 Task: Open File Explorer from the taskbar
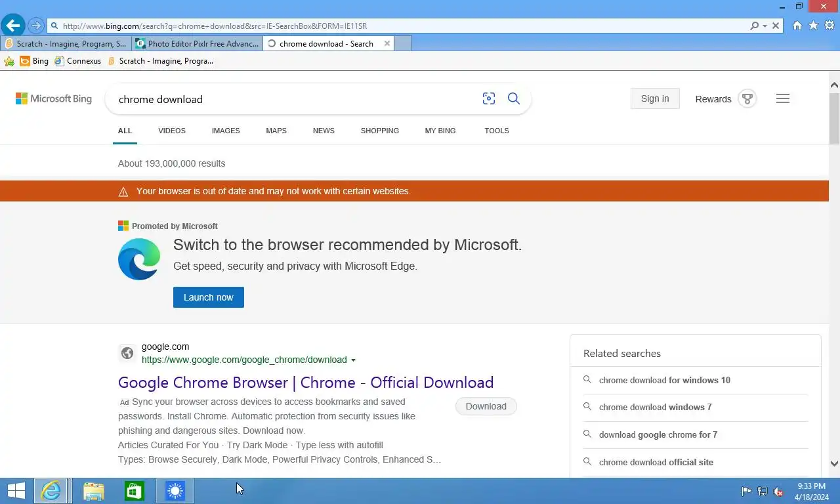93,491
